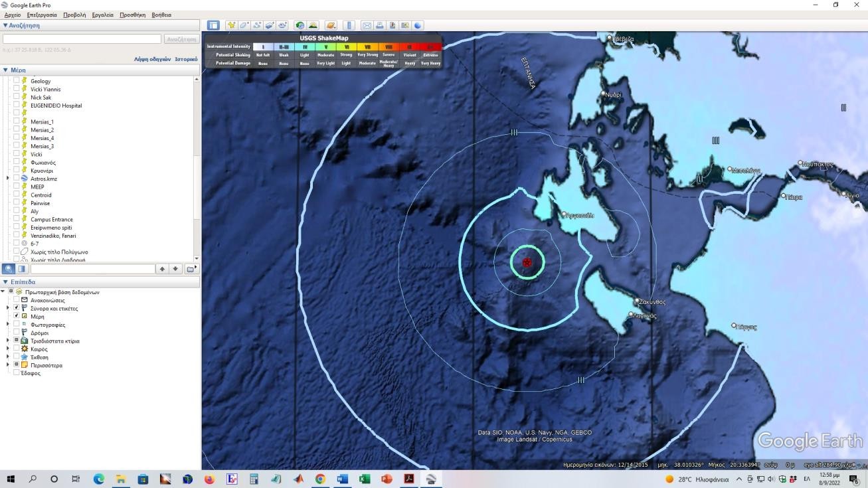Screen dimensions: 868x488
Task: Collapse the Επίπεδα panel
Action: pyautogui.click(x=5, y=282)
